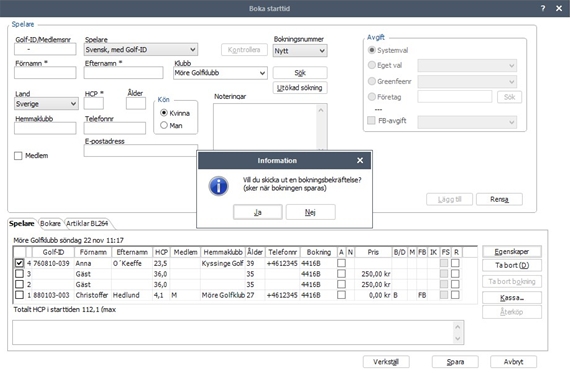Select the Företag radio option

click(x=372, y=97)
